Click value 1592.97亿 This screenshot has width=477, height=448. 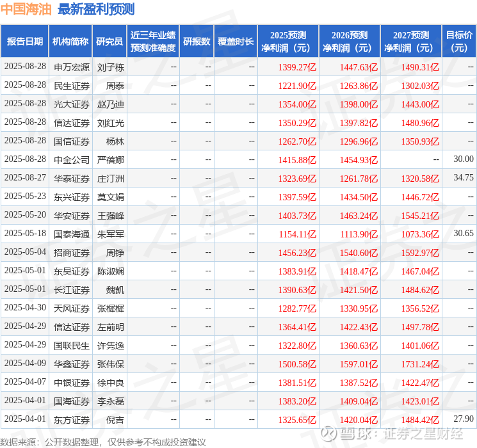click(x=420, y=253)
